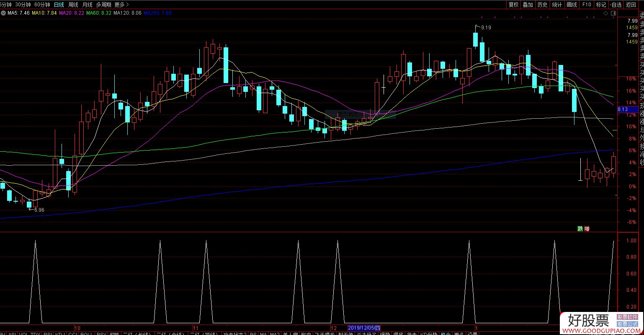
Task: Open the 更多 indicators tab
Action: [x=459, y=333]
